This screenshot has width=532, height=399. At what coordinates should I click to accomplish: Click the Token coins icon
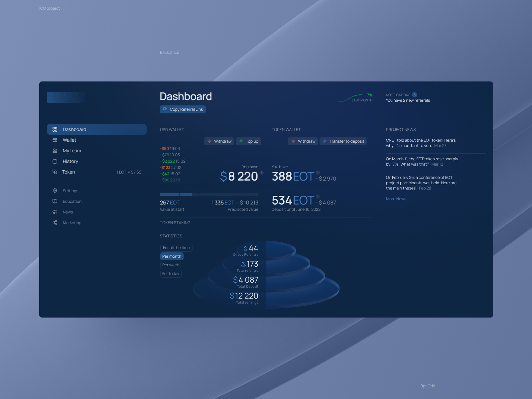[55, 172]
